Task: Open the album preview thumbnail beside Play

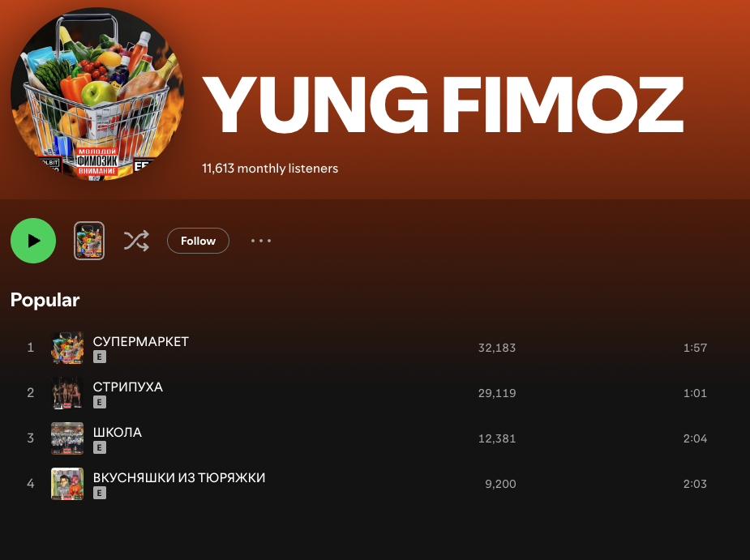Action: pos(89,241)
